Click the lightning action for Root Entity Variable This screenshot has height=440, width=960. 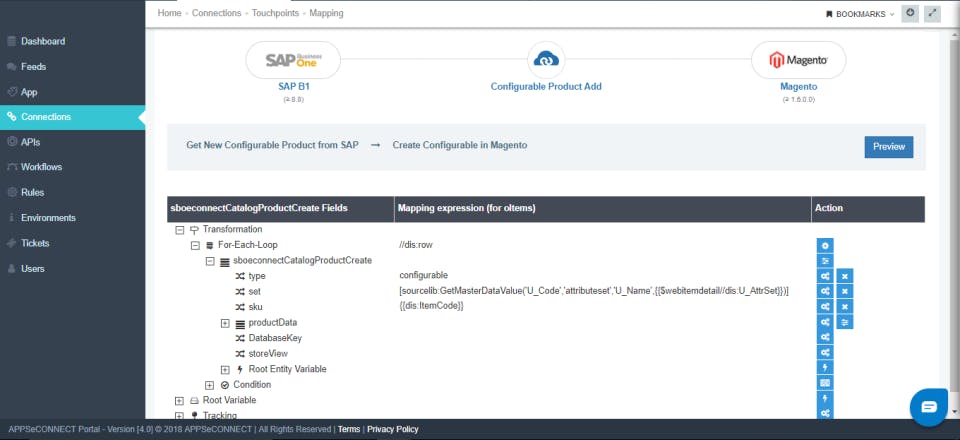[825, 368]
